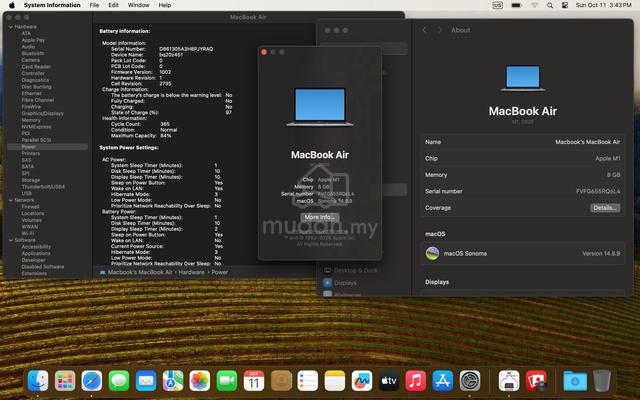Open the Mail app in the Dock
640x400 pixels.
[146, 380]
